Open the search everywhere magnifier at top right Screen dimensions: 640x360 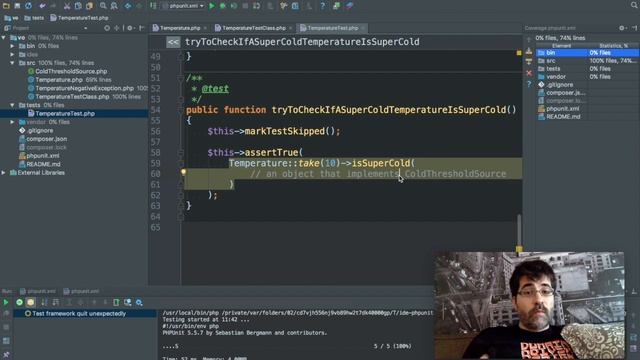pos(633,5)
